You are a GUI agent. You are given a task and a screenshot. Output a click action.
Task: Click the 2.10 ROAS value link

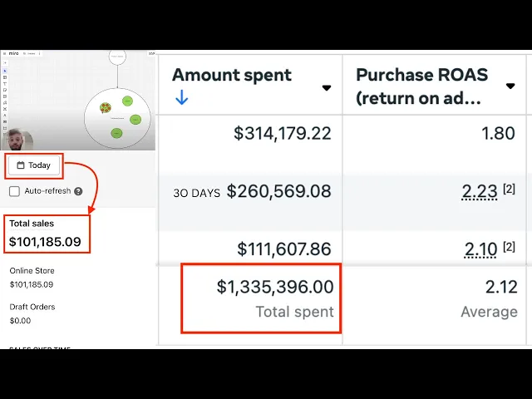[480, 249]
